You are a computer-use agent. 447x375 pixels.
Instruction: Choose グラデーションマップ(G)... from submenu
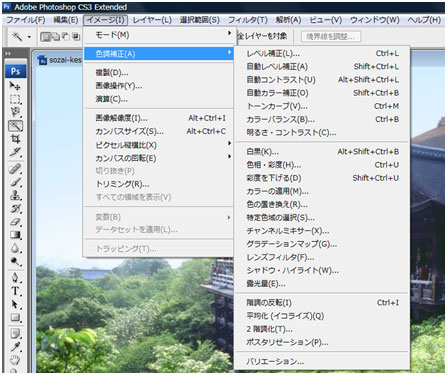(322, 244)
